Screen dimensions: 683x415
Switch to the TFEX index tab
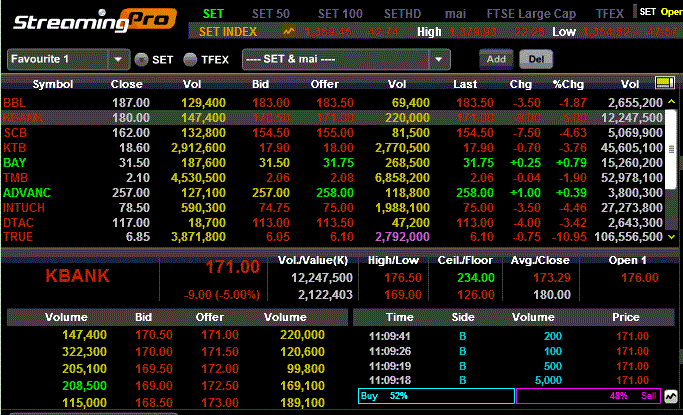(x=609, y=13)
